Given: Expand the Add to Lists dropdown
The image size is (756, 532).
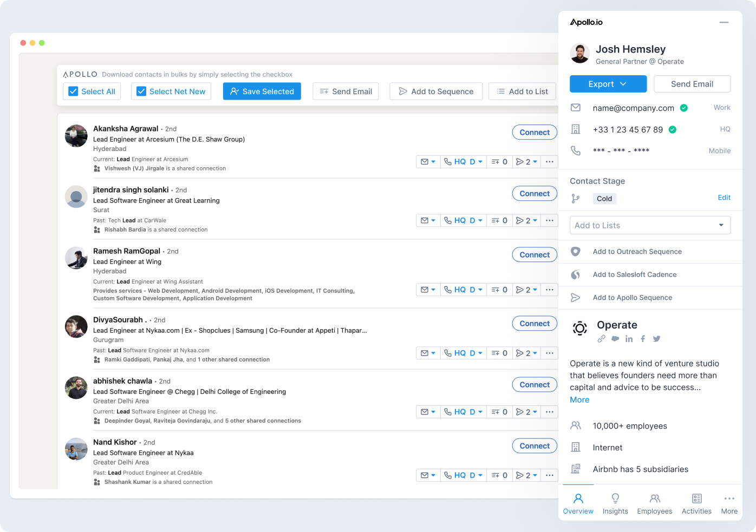Looking at the screenshot, I should click(x=721, y=225).
